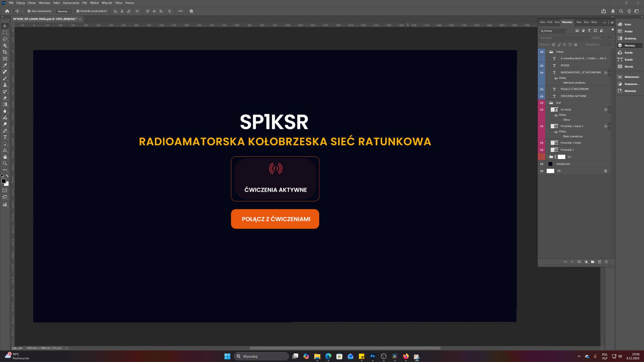Select the Crop tool
644x362 pixels.
point(5,52)
